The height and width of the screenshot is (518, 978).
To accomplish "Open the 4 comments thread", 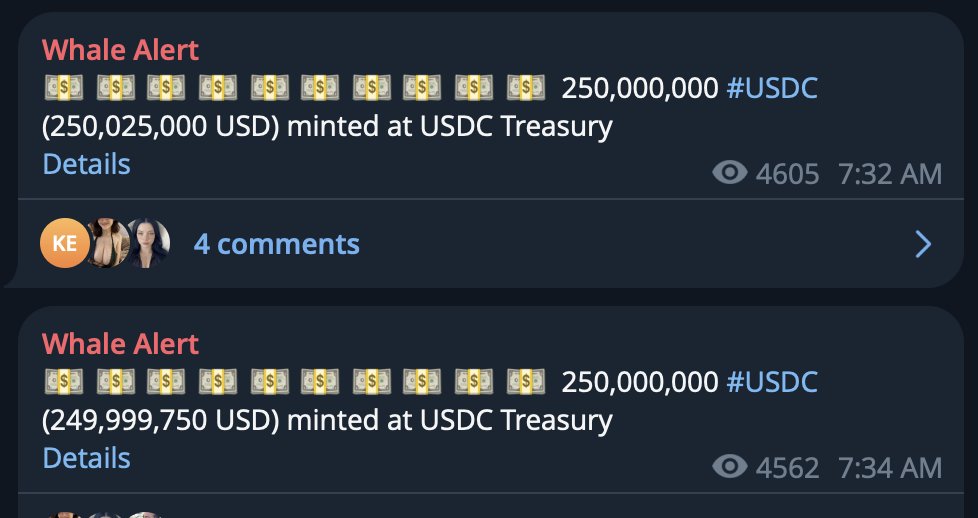I will [x=276, y=244].
